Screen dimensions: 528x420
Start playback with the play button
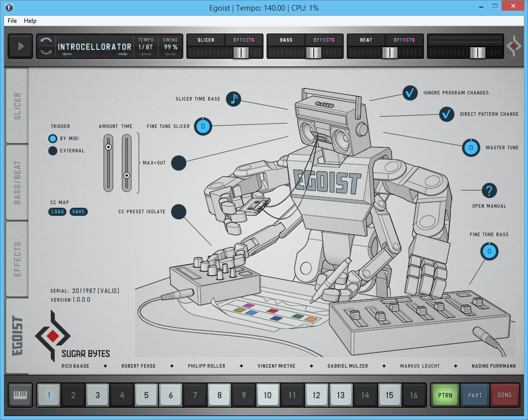tap(20, 46)
